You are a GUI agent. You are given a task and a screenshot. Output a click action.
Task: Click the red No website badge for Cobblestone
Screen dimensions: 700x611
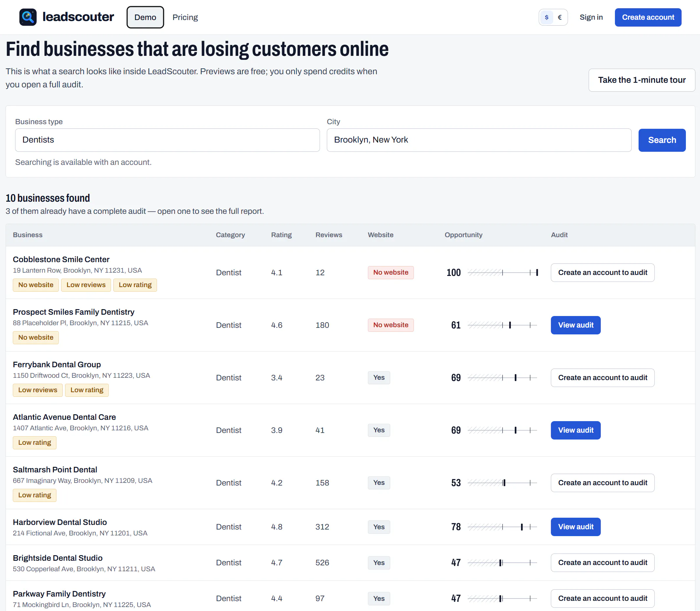[391, 272]
